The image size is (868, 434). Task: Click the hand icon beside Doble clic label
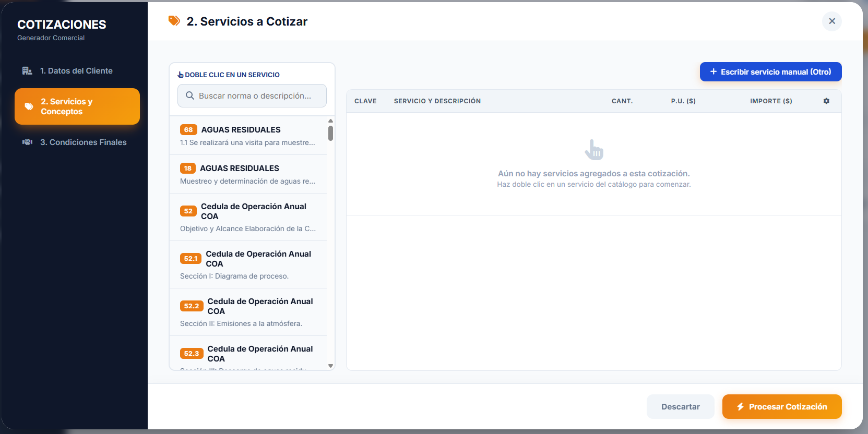tap(181, 75)
